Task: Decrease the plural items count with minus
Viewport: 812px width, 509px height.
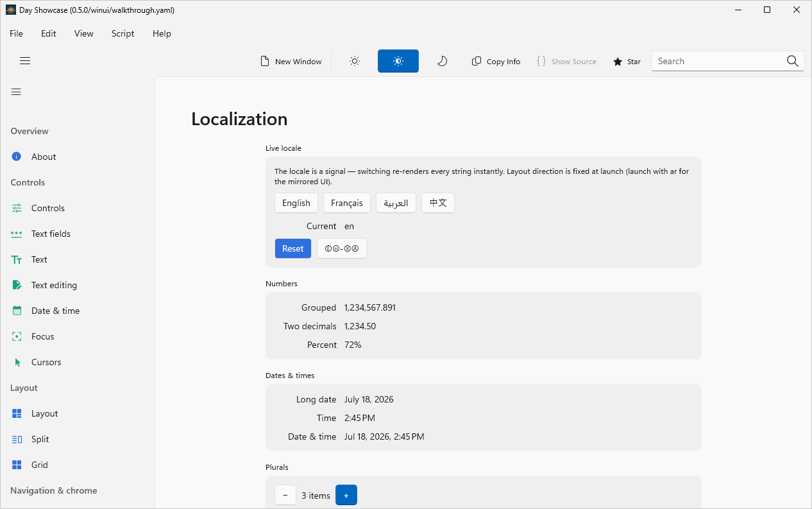Action: pyautogui.click(x=285, y=495)
